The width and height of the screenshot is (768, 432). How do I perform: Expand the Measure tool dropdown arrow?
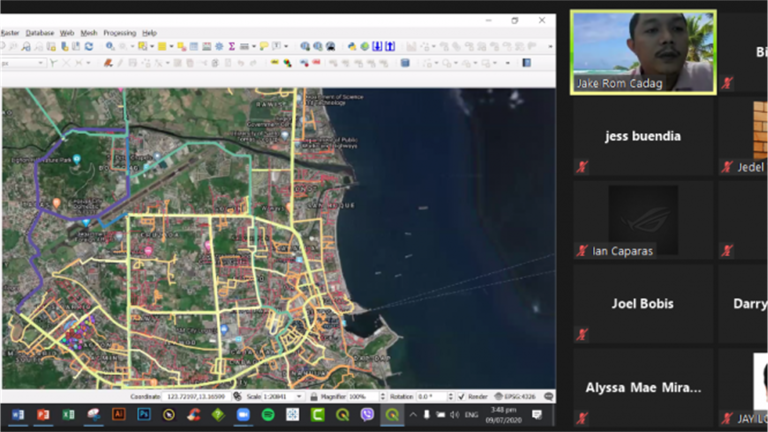[x=254, y=47]
